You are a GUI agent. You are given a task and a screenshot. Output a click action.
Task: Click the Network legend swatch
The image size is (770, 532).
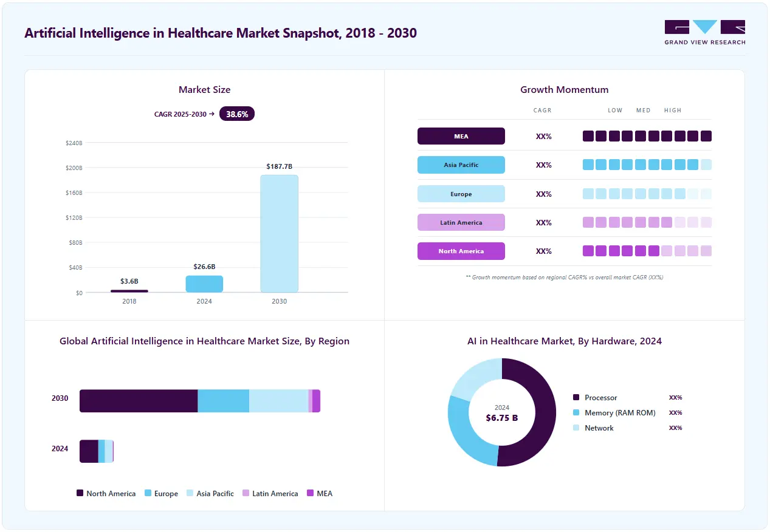pos(576,428)
